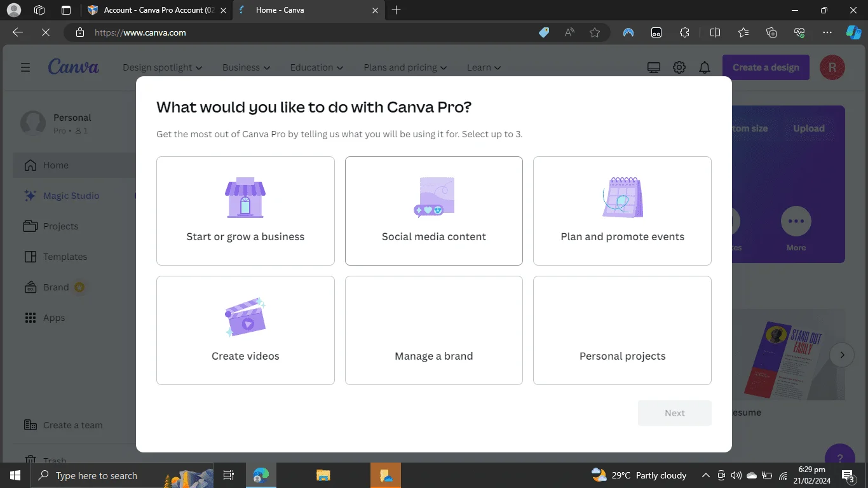Select the Home - Canva browser tab
868x488 pixels.
[308, 10]
